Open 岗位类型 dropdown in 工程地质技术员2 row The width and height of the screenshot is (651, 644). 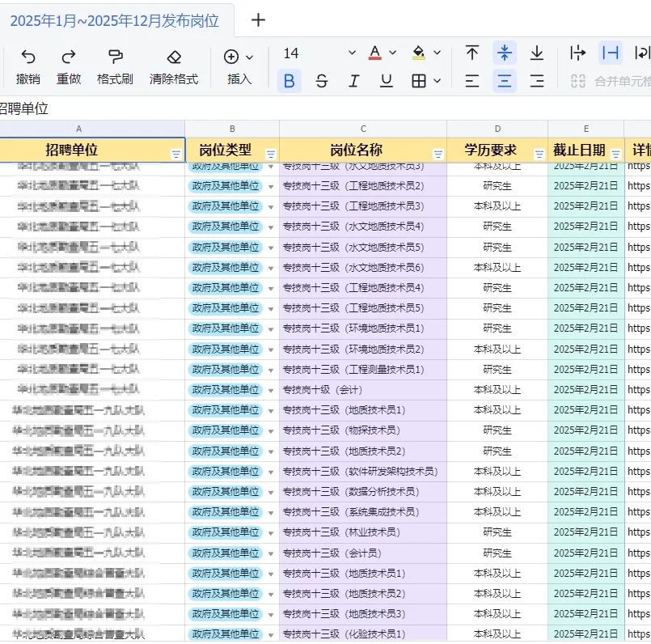pos(271,187)
